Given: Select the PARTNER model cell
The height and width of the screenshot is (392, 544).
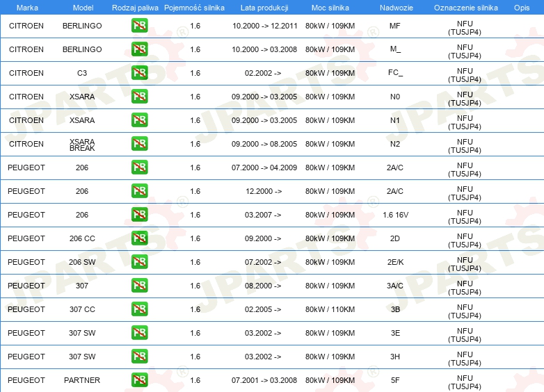Looking at the screenshot, I should click(x=82, y=380).
